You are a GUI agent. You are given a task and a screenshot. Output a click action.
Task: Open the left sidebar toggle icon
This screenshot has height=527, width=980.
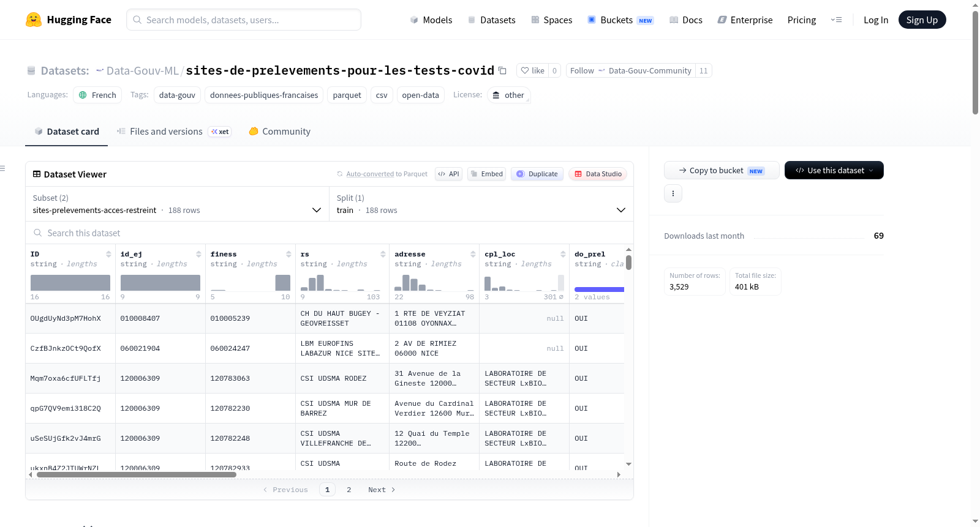(x=2, y=168)
